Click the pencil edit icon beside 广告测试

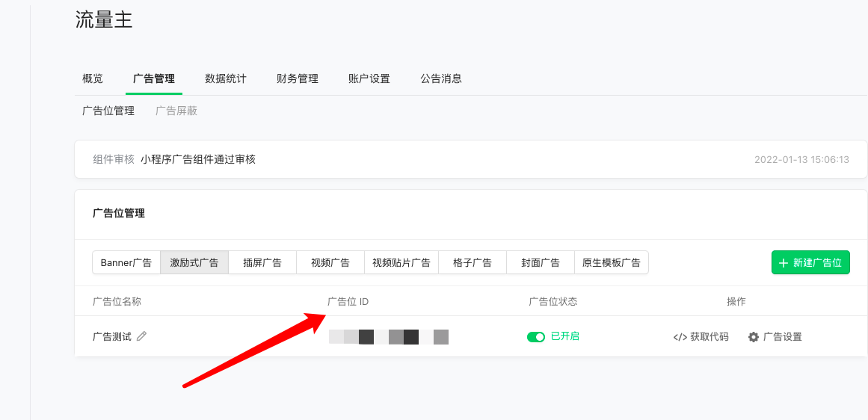(141, 336)
